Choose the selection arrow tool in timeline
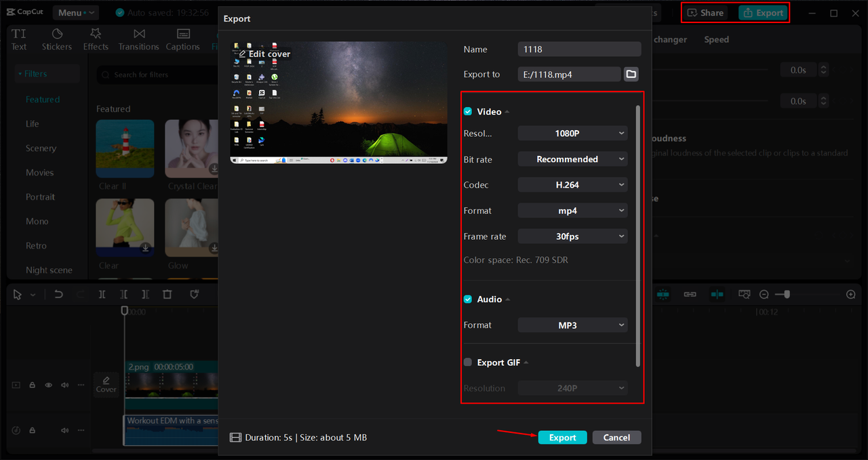The image size is (868, 460). (x=17, y=295)
